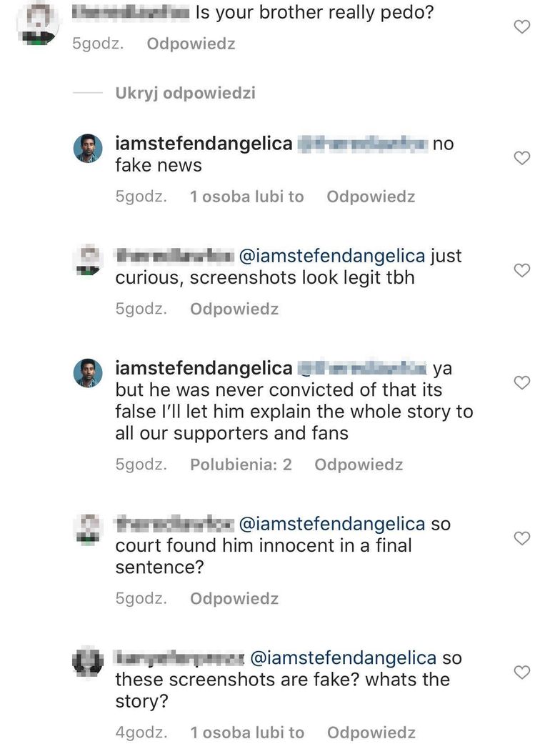The height and width of the screenshot is (744, 560).
Task: Reply to the "court found him innocent" comment
Action: pyautogui.click(x=234, y=598)
